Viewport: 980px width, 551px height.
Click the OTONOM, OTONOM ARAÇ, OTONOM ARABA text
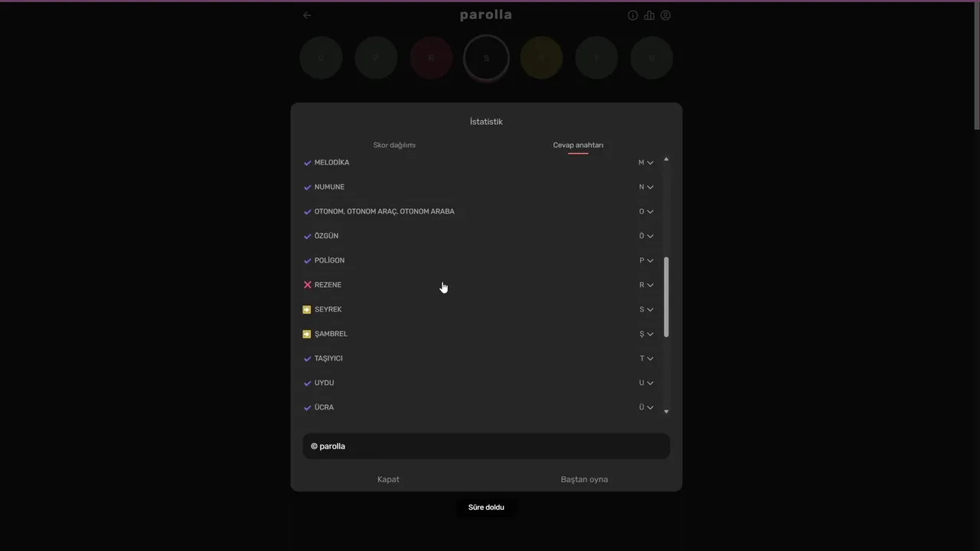[384, 212]
